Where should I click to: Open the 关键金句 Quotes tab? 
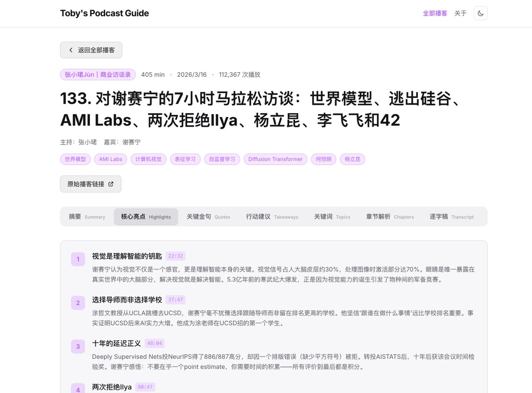[x=208, y=217]
